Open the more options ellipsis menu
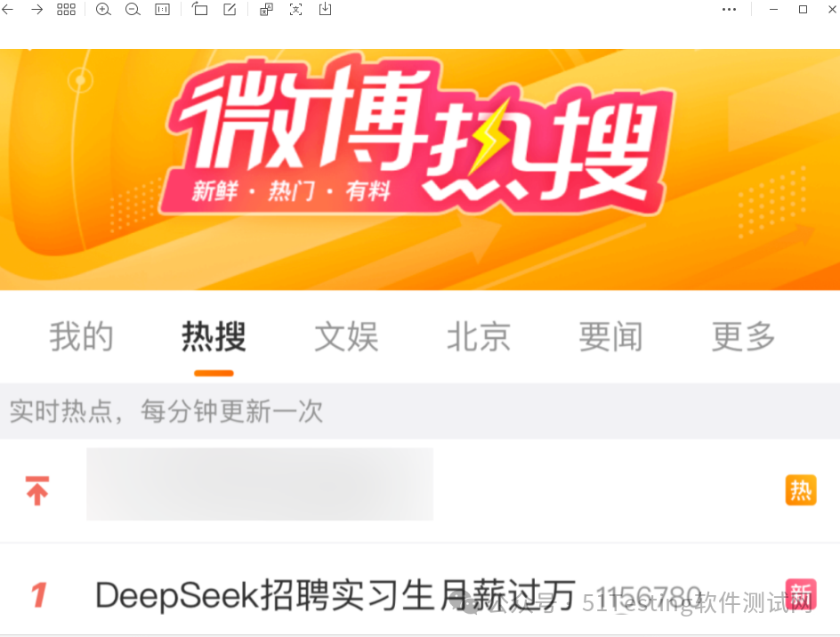 (x=729, y=9)
